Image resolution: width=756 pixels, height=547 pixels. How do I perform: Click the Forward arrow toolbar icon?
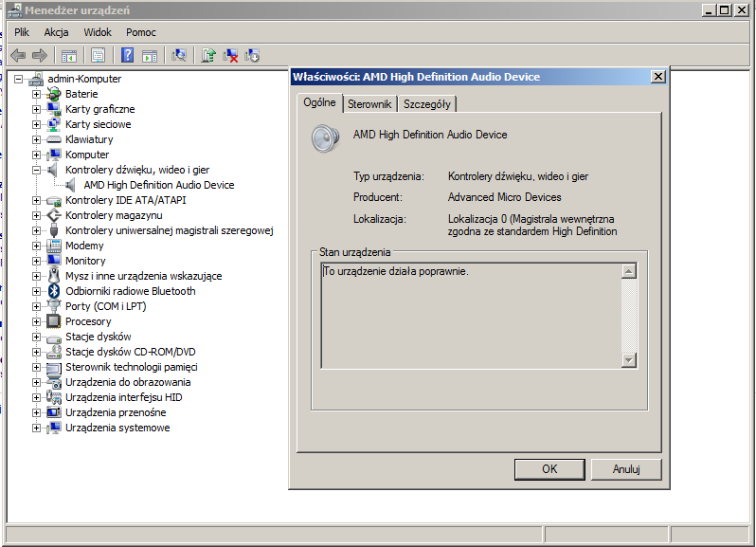pyautogui.click(x=40, y=56)
